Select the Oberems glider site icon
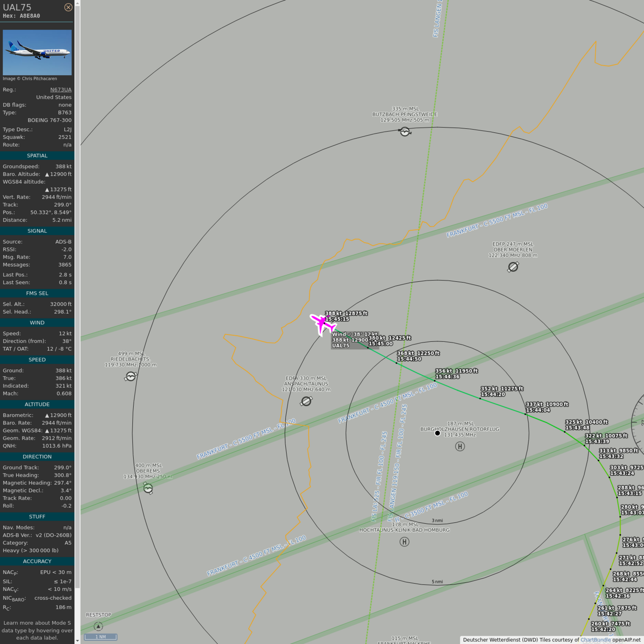The height and width of the screenshot is (644, 644). point(148,488)
